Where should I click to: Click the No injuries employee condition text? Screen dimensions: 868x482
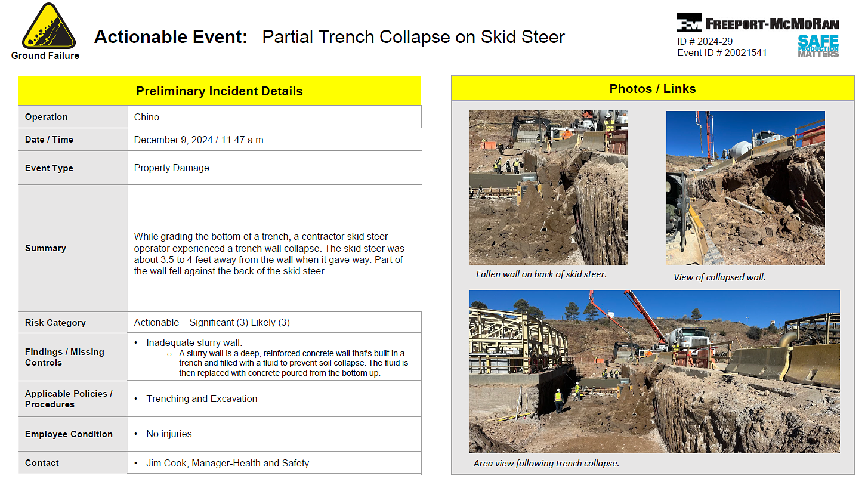click(x=170, y=434)
